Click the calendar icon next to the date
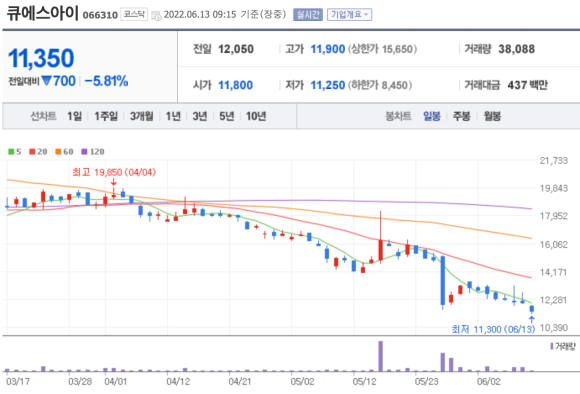This screenshot has width=580, height=394. click(156, 15)
